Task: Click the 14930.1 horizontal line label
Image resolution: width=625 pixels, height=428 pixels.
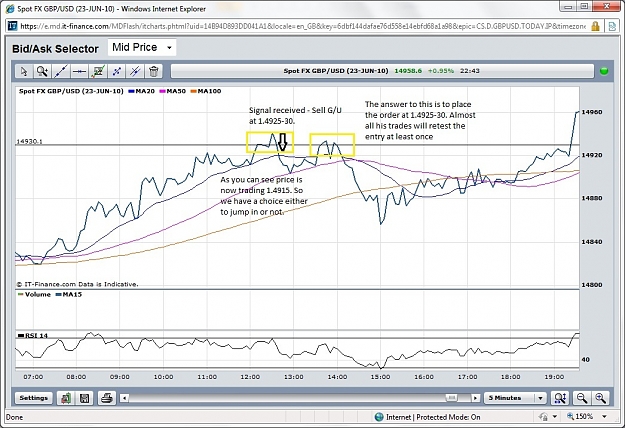Action: [29, 141]
